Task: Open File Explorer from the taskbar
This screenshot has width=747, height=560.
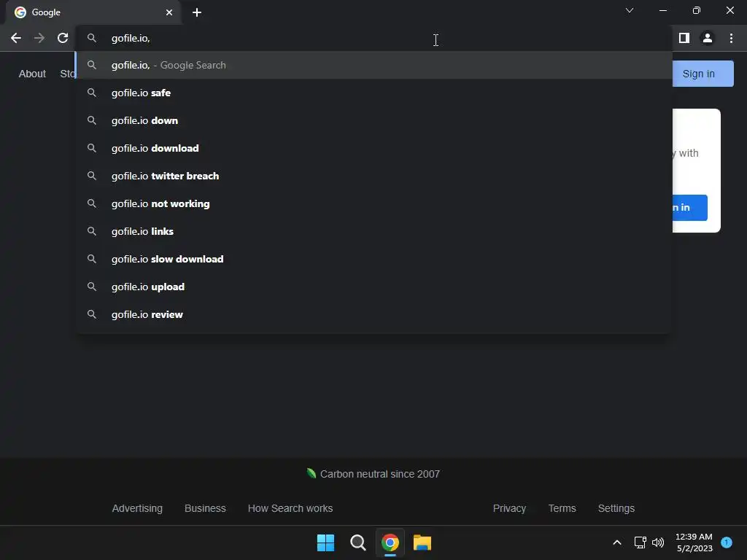Action: (x=422, y=542)
